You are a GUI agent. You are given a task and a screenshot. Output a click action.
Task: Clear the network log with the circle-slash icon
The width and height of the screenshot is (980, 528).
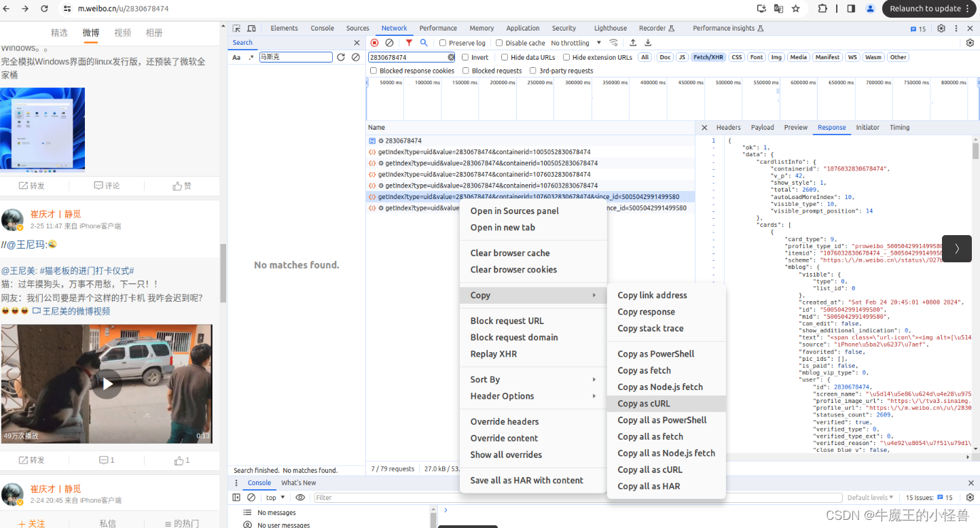[x=389, y=43]
